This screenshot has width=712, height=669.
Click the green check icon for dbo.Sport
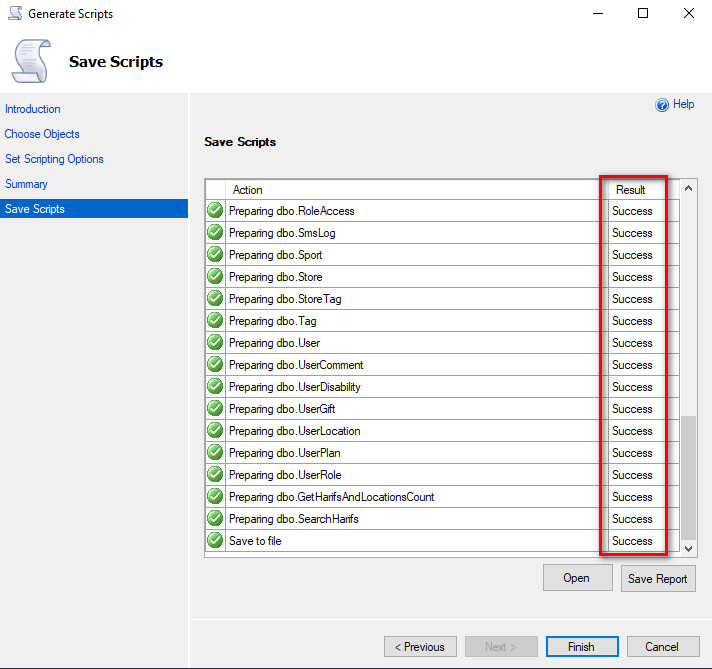click(215, 254)
